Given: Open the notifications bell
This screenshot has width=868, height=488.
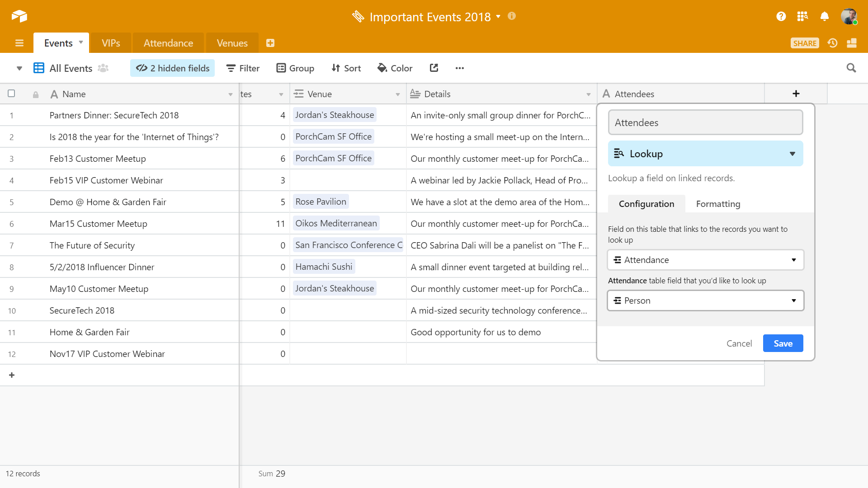Looking at the screenshot, I should coord(824,16).
